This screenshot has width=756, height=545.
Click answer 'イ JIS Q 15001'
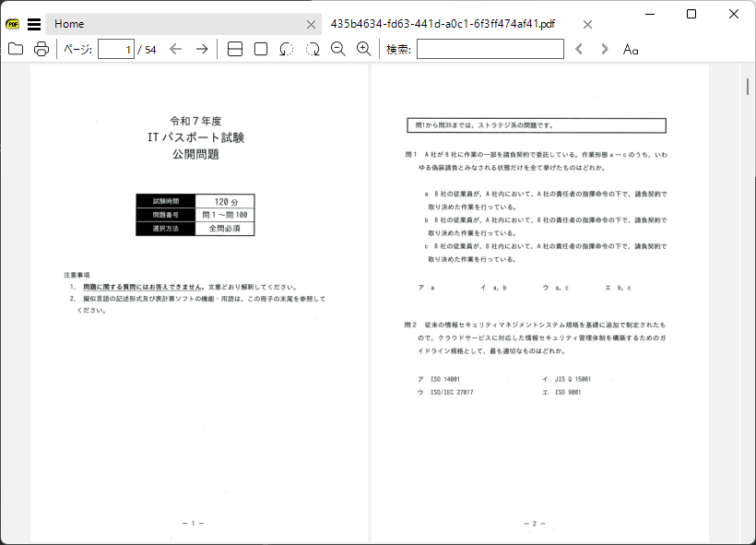[566, 379]
